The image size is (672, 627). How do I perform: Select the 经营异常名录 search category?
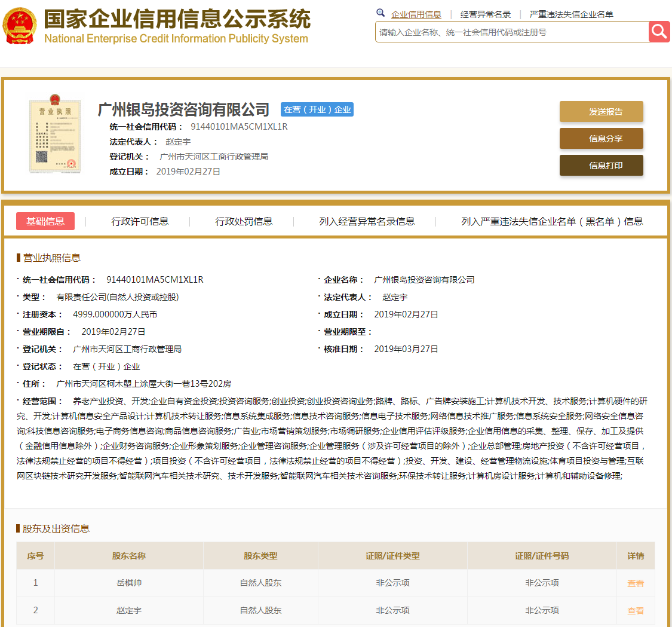[486, 14]
